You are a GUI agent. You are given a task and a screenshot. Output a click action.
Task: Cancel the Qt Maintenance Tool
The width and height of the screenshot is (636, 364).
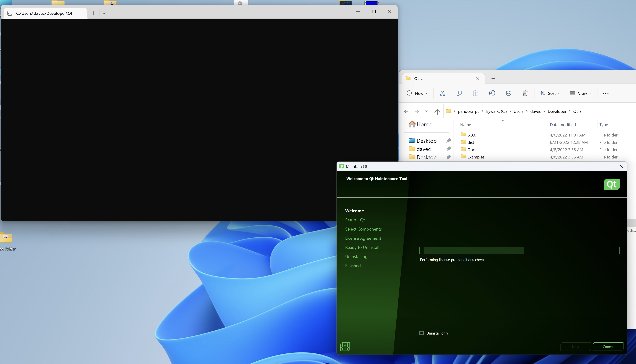point(608,347)
